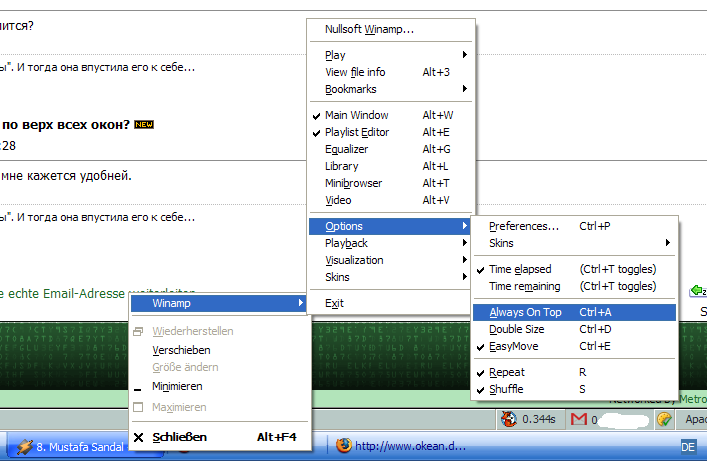Image resolution: width=707 pixels, height=461 pixels.
Task: Open the 'по верх всех окон?' topic
Action: [66, 124]
